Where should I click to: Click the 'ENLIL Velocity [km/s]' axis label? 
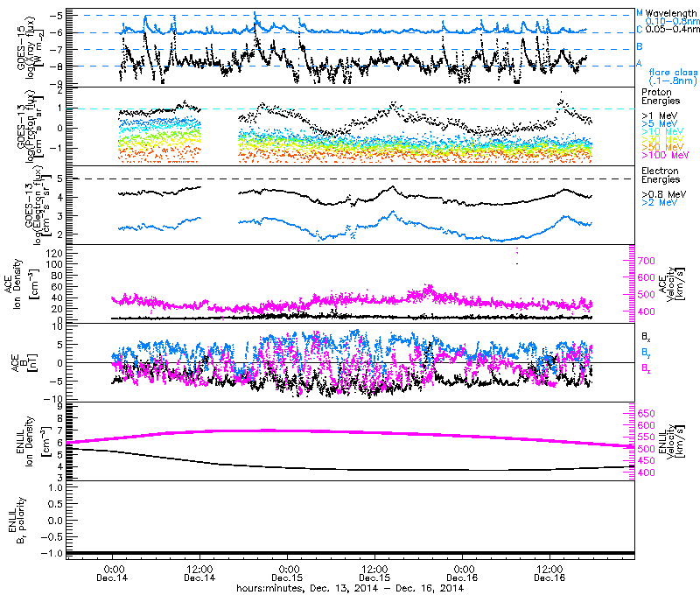[672, 441]
